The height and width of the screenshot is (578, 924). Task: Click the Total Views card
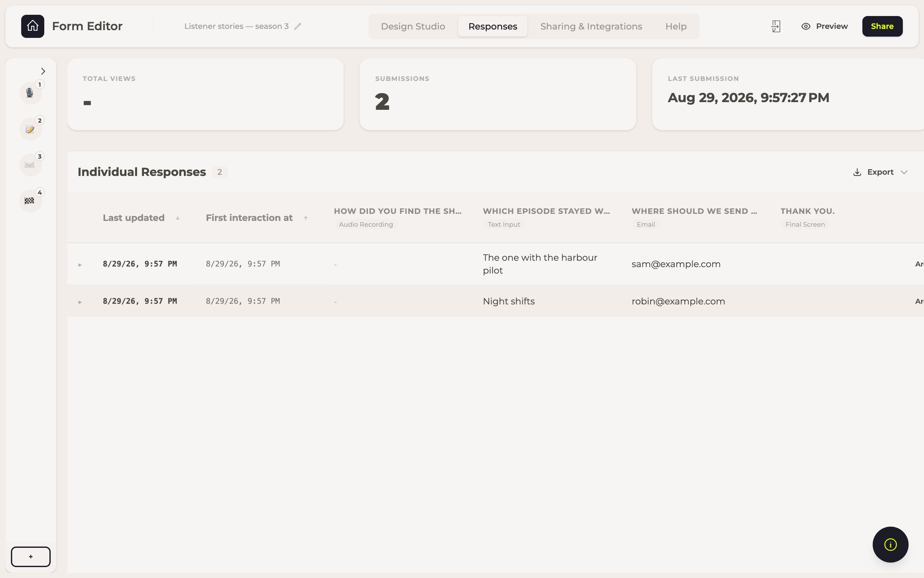[x=205, y=94]
